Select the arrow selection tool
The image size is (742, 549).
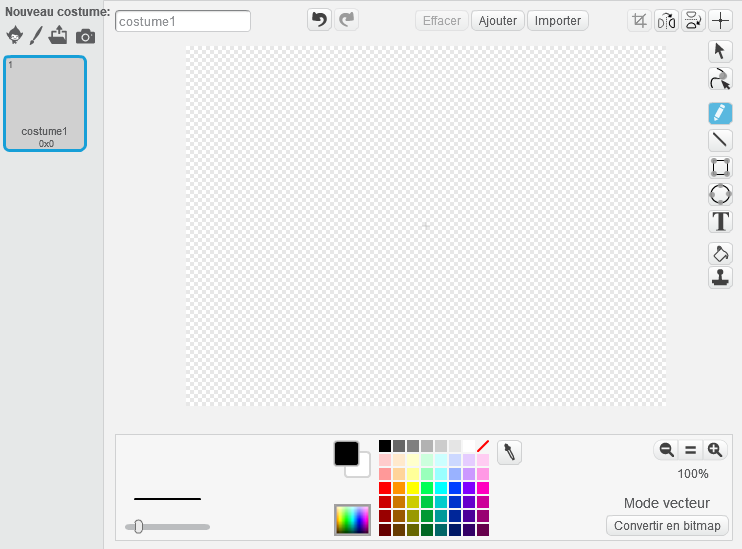[x=720, y=51]
